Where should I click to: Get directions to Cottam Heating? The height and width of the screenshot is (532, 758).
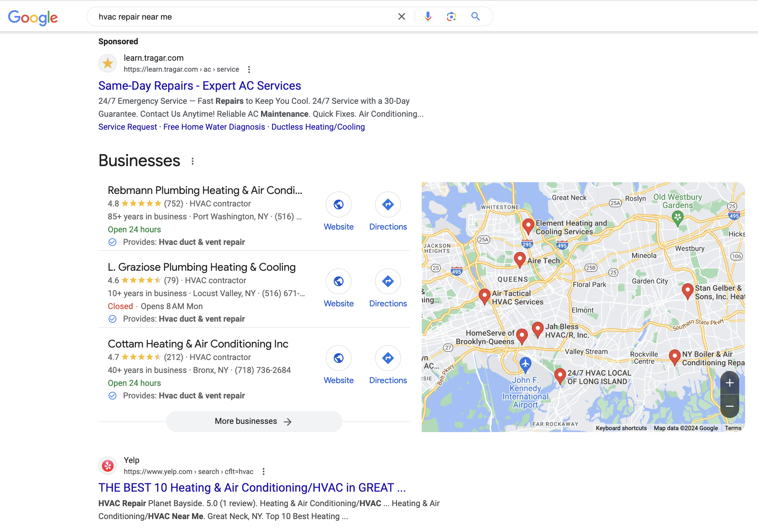pyautogui.click(x=388, y=358)
